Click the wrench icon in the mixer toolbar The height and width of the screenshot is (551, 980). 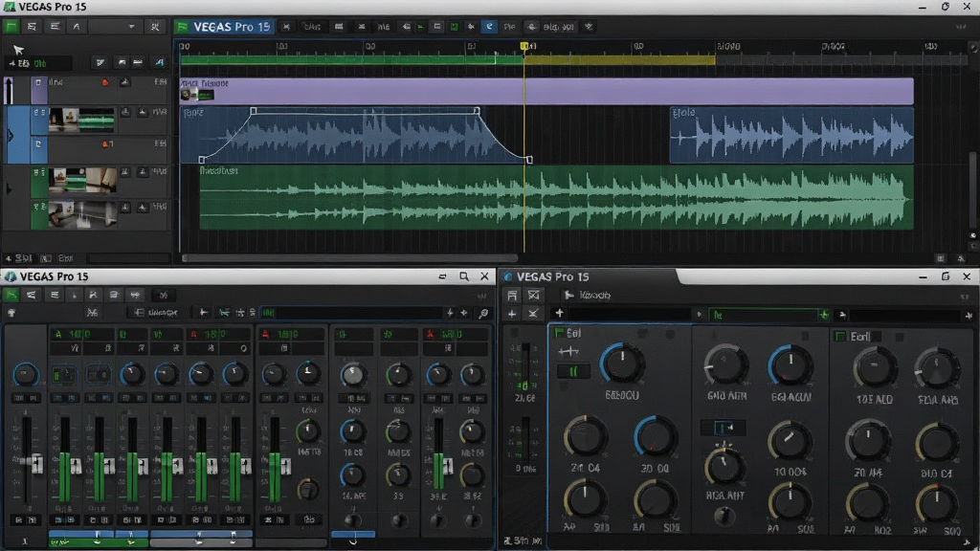click(x=483, y=313)
